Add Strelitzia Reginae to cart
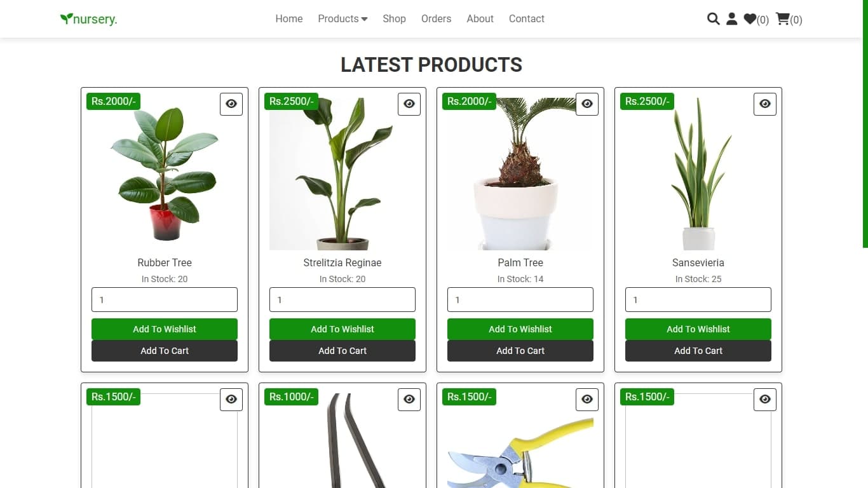The height and width of the screenshot is (488, 868). pos(342,351)
